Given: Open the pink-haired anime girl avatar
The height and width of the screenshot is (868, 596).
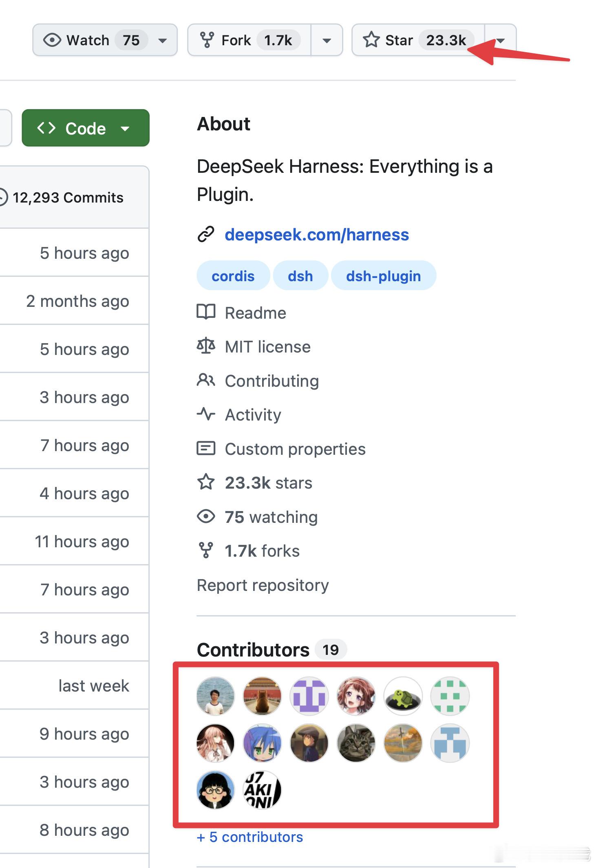Looking at the screenshot, I should (216, 743).
